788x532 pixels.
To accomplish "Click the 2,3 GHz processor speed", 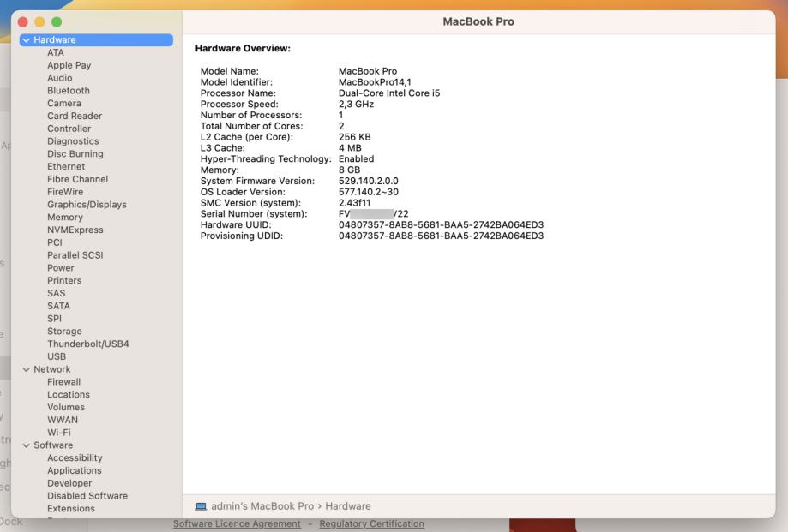I will (356, 105).
